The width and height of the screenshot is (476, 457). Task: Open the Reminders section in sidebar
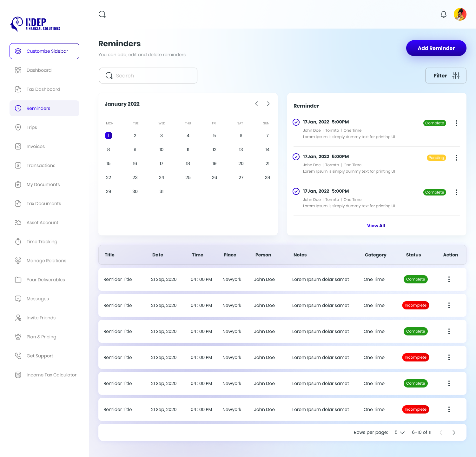point(38,108)
